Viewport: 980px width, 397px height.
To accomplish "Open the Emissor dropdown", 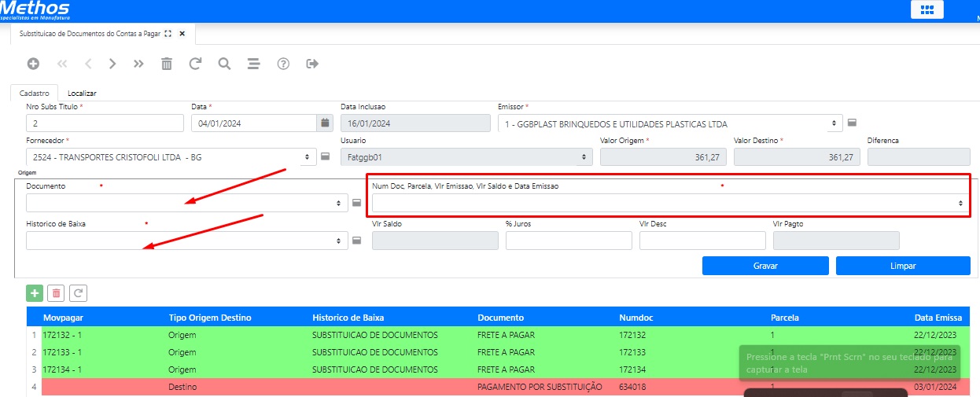I will (671, 123).
